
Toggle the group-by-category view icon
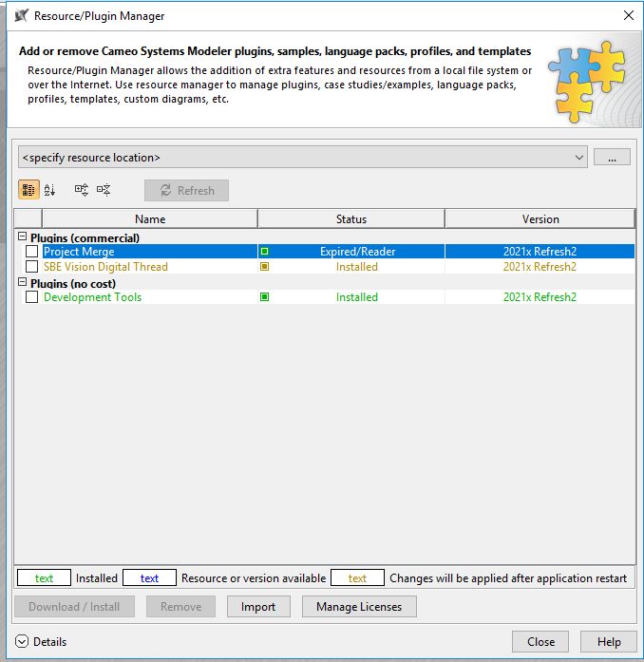[x=28, y=190]
